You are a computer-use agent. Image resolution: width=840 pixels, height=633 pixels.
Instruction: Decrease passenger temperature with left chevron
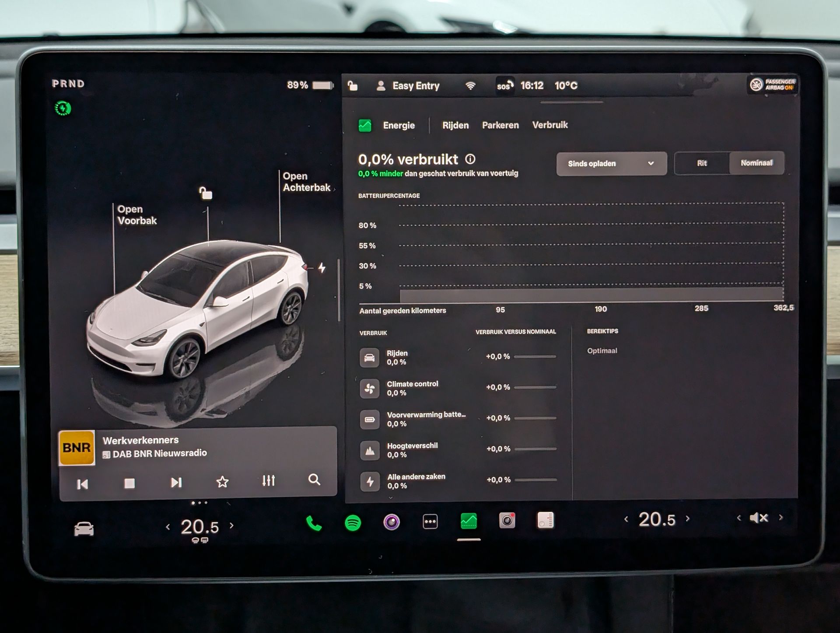626,519
